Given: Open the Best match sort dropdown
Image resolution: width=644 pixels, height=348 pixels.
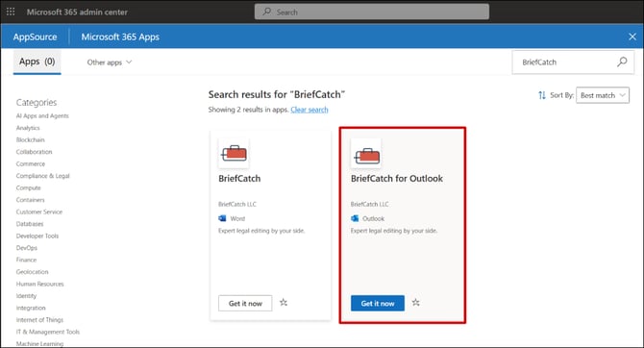Looking at the screenshot, I should click(603, 95).
